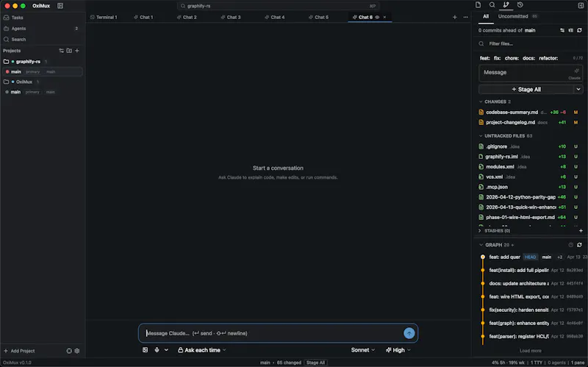The height and width of the screenshot is (367, 588).
Task: Open the history clock icon
Action: 520,5
